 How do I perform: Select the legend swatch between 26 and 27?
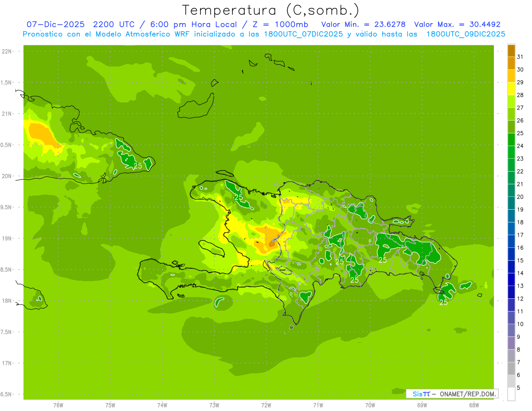pos(511,114)
